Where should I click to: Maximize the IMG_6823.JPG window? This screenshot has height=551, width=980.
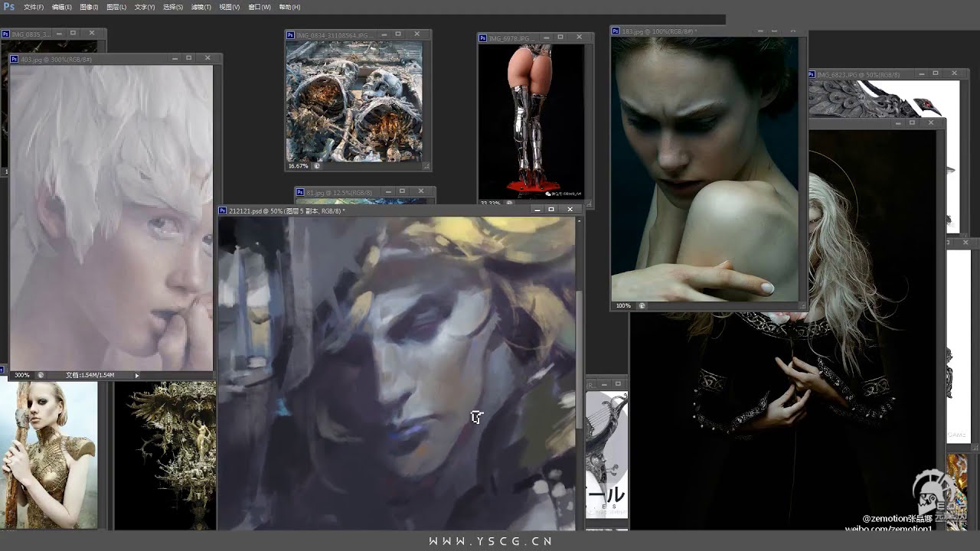(935, 73)
